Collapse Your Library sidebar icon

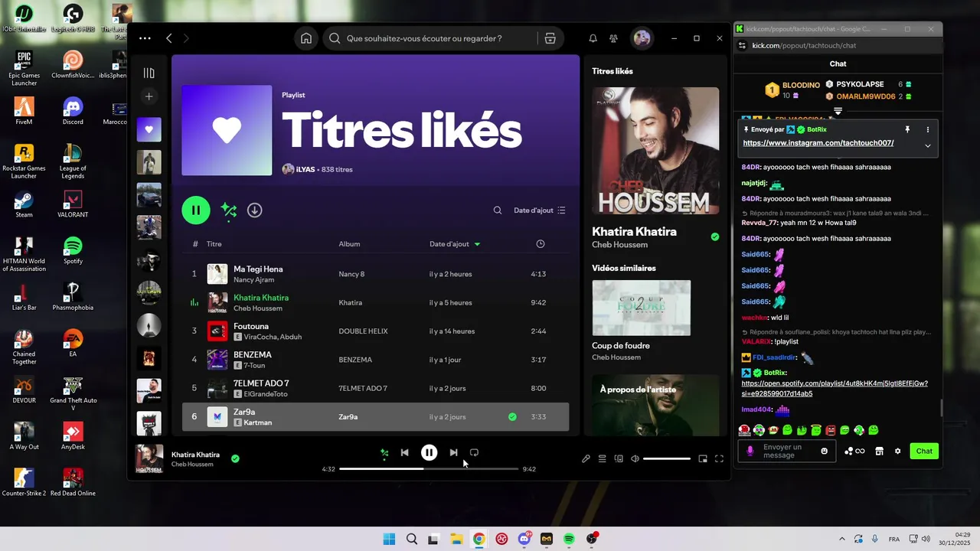(149, 73)
